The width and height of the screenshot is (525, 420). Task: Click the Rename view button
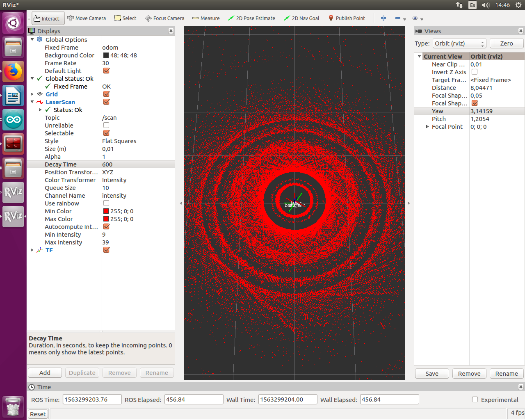[x=507, y=374]
